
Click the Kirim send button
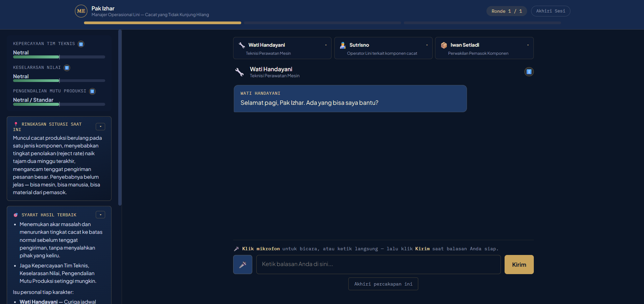[519, 265]
